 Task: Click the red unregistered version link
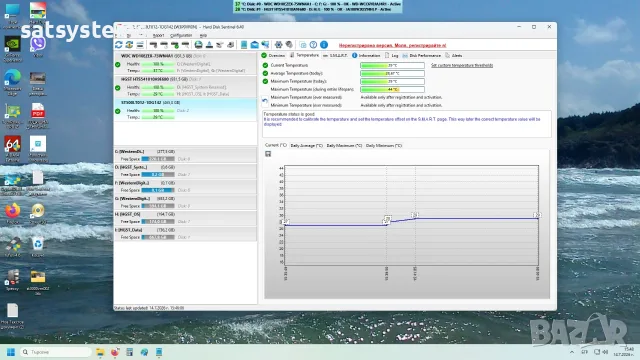pyautogui.click(x=392, y=45)
